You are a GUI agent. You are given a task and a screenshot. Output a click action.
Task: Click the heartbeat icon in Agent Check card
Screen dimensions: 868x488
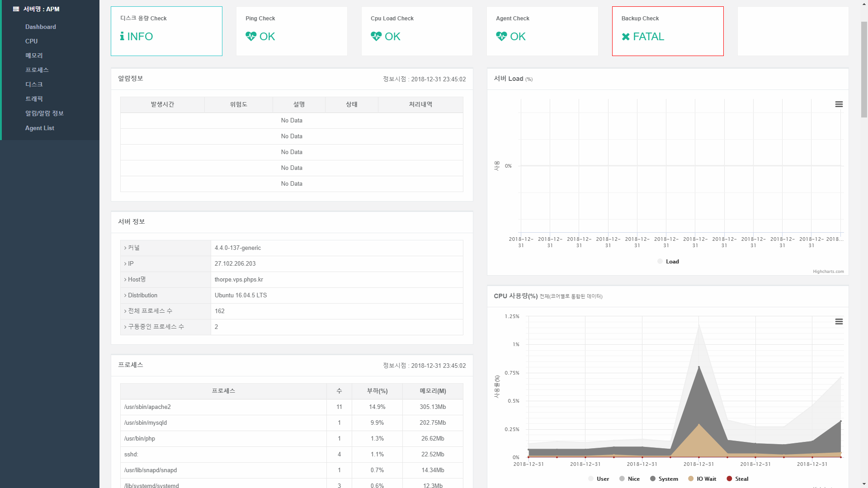click(501, 36)
